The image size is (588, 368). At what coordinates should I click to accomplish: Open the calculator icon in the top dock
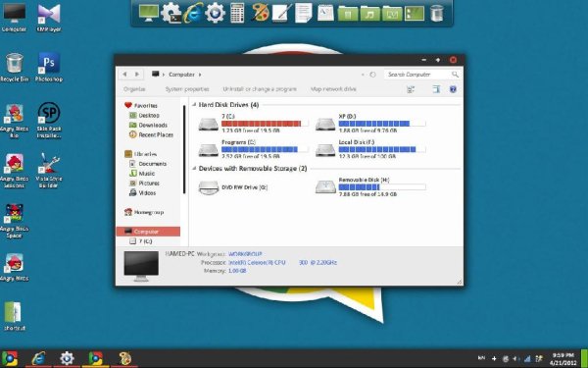tap(237, 13)
